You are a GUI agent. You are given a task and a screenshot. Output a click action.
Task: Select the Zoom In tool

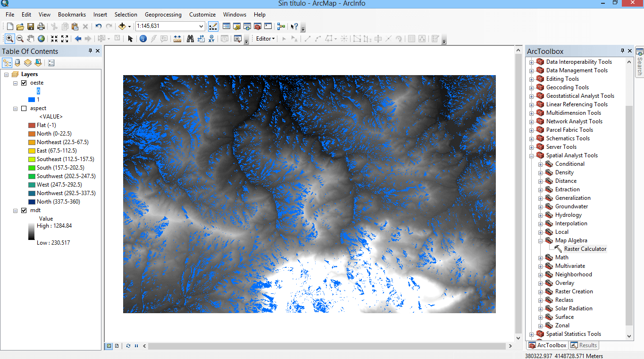click(9, 39)
